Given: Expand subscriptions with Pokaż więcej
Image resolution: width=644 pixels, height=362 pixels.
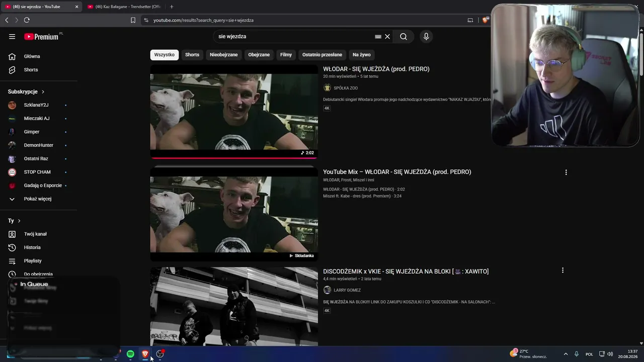Looking at the screenshot, I should pyautogui.click(x=38, y=199).
